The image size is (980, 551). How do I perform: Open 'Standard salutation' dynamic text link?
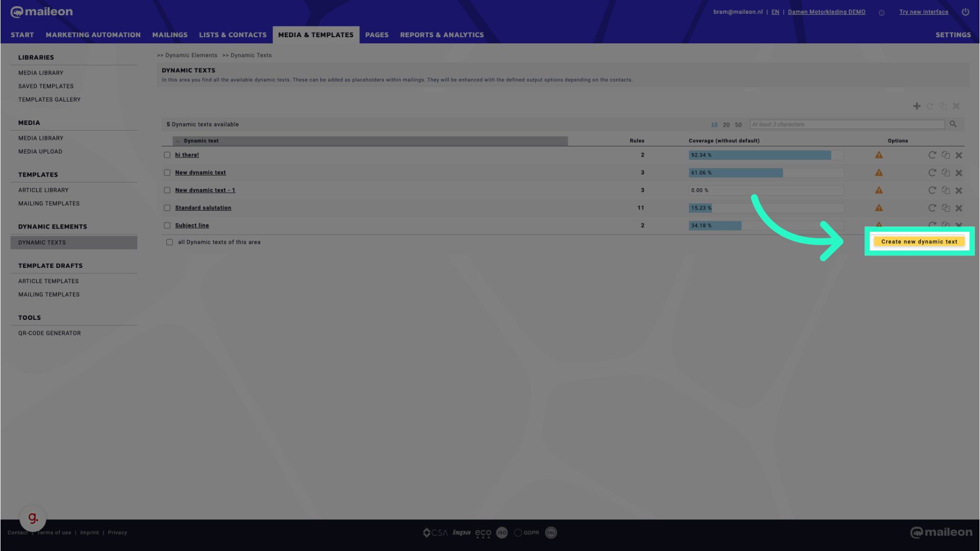203,207
